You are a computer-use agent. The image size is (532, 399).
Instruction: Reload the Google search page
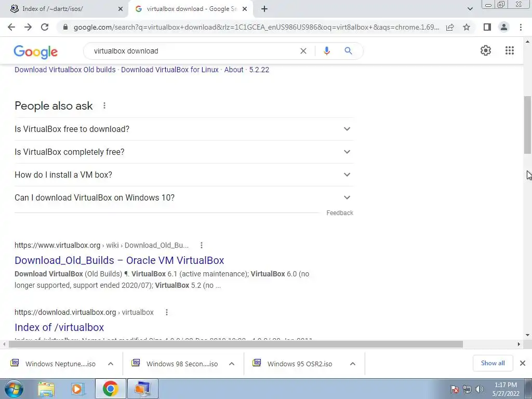(45, 27)
